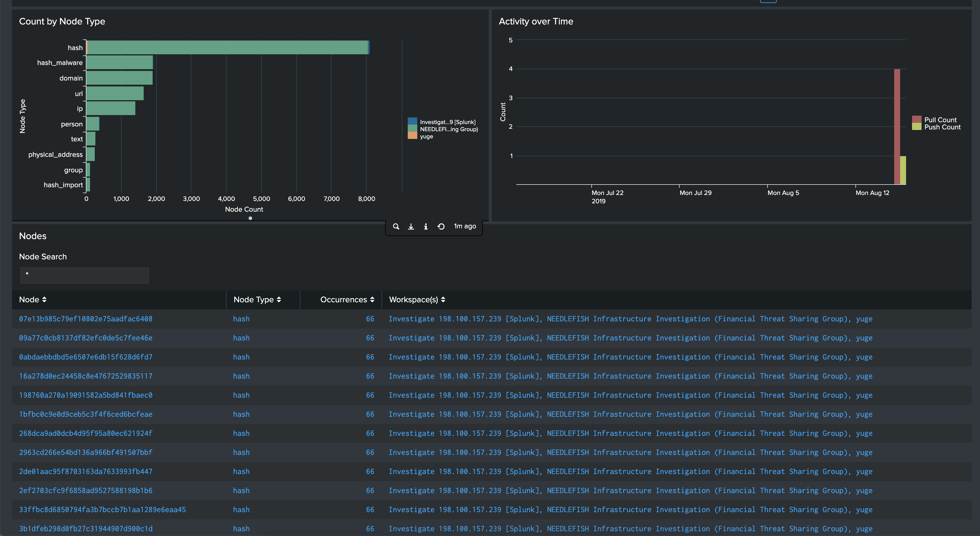The width and height of the screenshot is (980, 536).
Task: Click the yellow-green Push Count bar
Action: (903, 170)
